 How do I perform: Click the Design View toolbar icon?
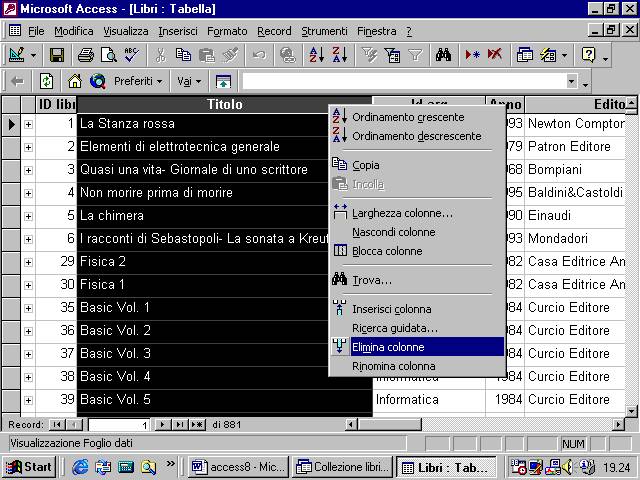pyautogui.click(x=17, y=55)
